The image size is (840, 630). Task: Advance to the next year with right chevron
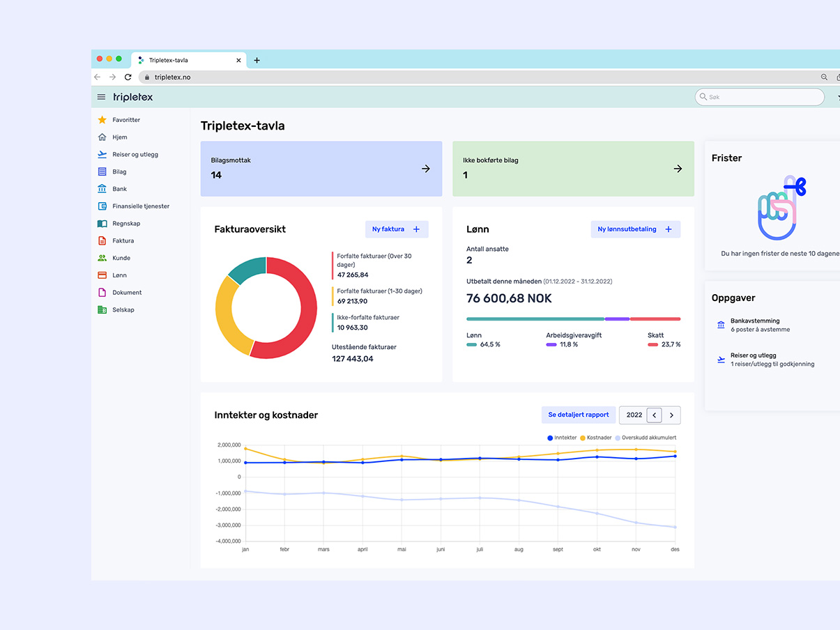point(671,415)
